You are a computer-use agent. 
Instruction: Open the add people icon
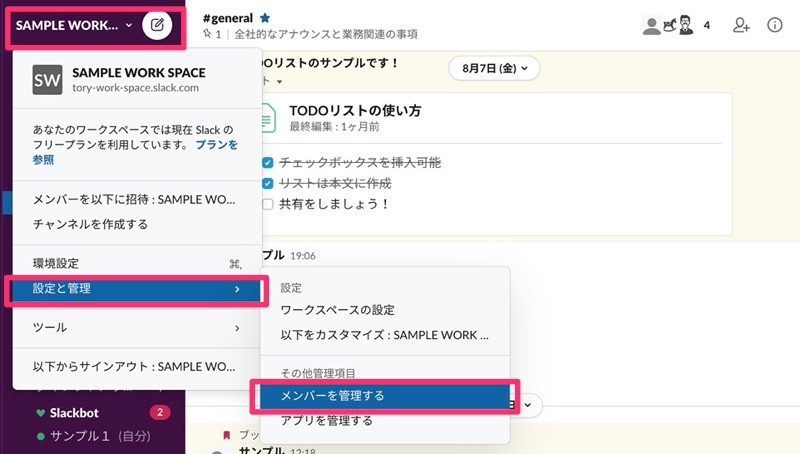[741, 26]
